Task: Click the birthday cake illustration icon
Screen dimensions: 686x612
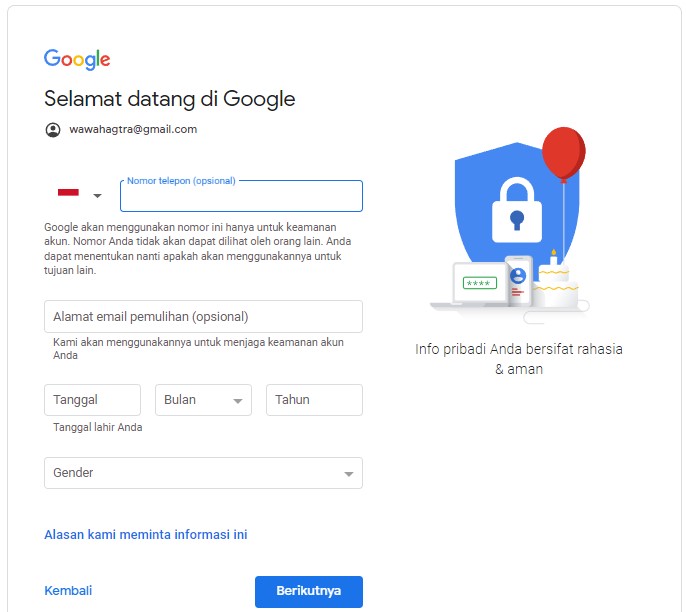Action: (x=554, y=280)
